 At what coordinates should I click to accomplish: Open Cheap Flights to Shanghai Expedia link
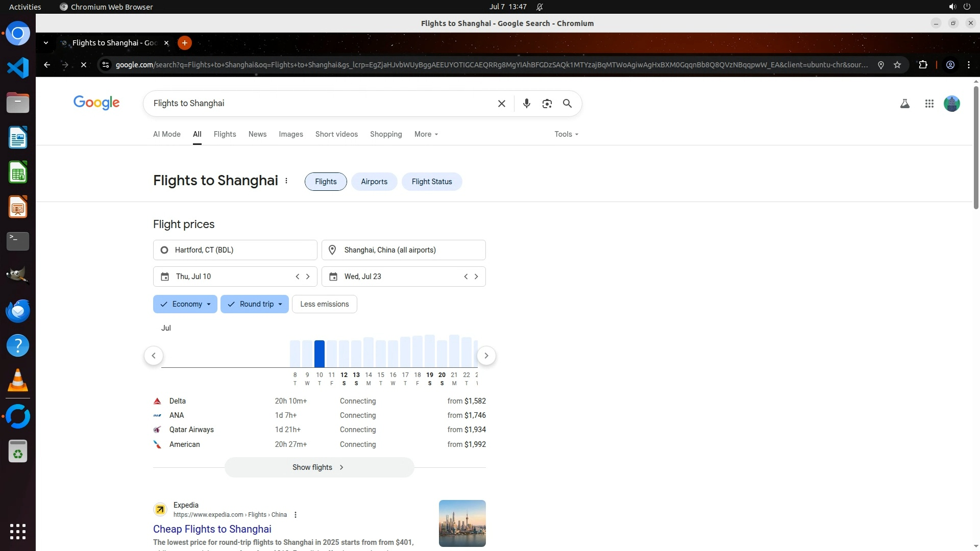pos(212,529)
